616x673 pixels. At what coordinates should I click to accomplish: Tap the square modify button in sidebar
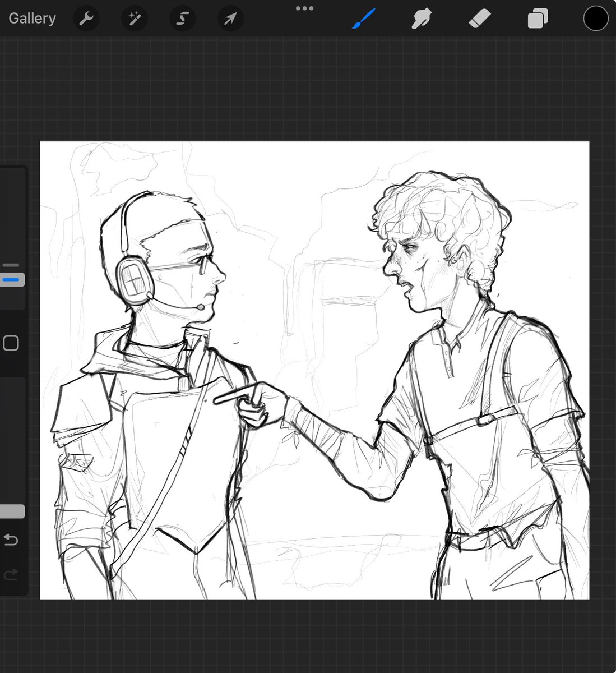11,343
